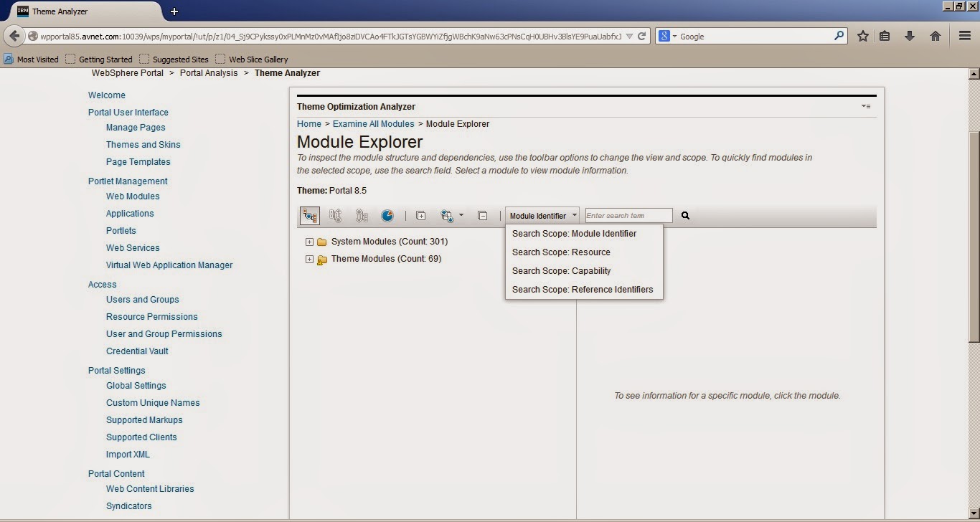Screen dimensions: 980x522
Task: Open Most Visited bookmarks folder
Action: click(32, 60)
